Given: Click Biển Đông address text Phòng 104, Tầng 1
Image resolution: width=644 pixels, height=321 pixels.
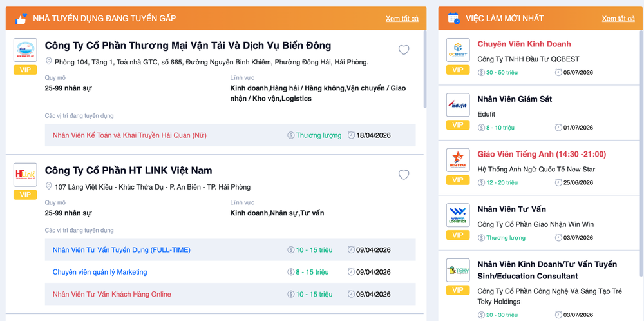Looking at the screenshot, I should 211,62.
